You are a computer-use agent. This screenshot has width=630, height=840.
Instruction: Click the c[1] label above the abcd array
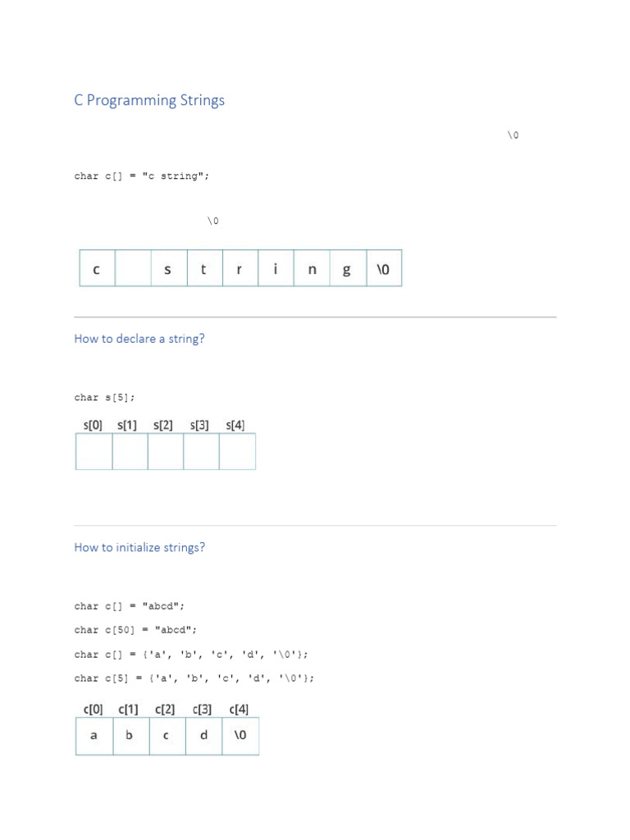129,710
